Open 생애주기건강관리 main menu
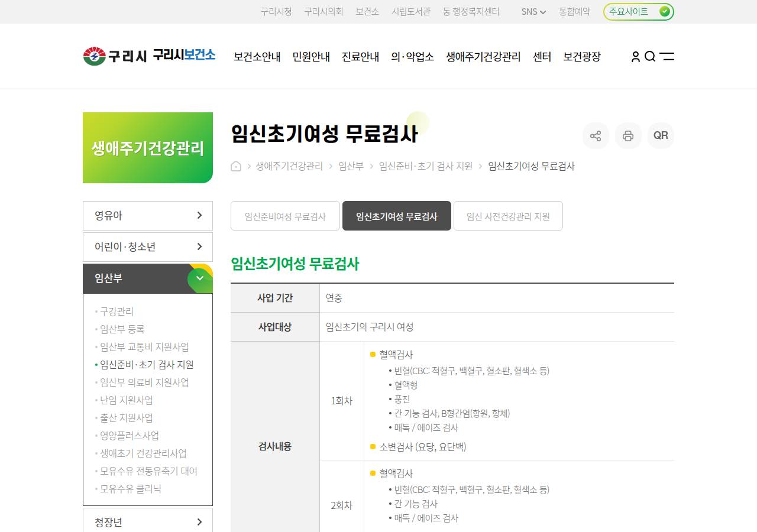Screen dimensions: 757x532 coord(483,57)
